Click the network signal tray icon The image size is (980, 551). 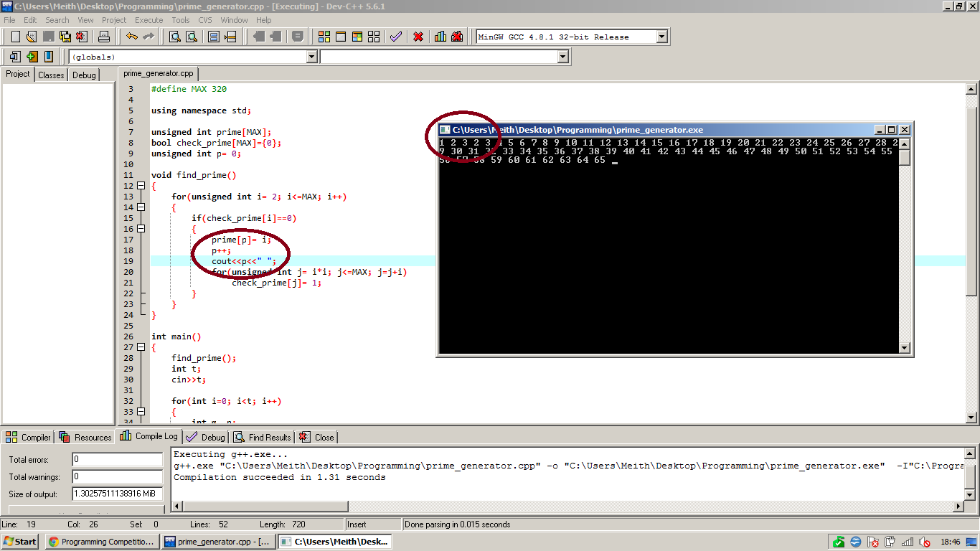908,542
